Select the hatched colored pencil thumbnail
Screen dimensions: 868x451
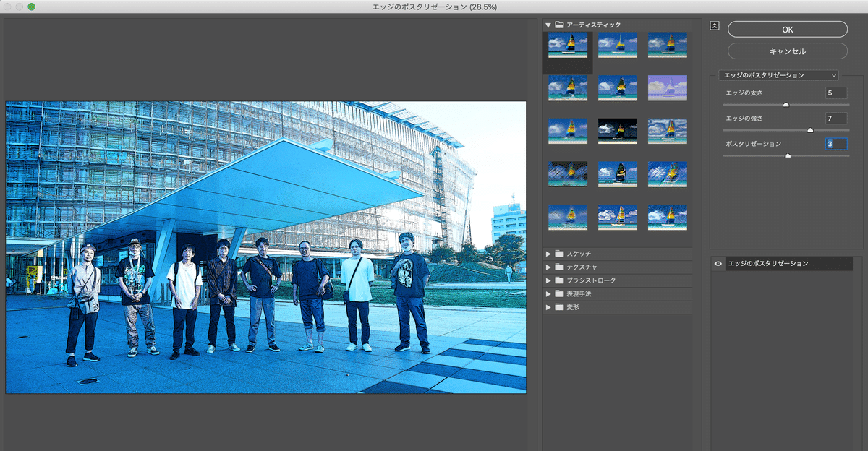[x=568, y=174]
